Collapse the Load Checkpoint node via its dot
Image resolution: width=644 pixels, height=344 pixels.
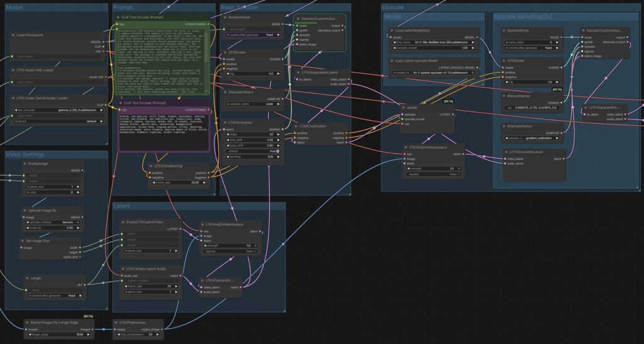point(13,35)
